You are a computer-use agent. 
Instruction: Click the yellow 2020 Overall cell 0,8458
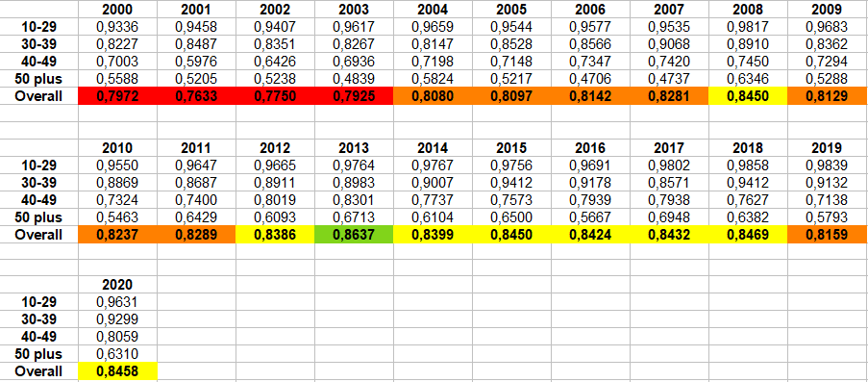coord(117,370)
